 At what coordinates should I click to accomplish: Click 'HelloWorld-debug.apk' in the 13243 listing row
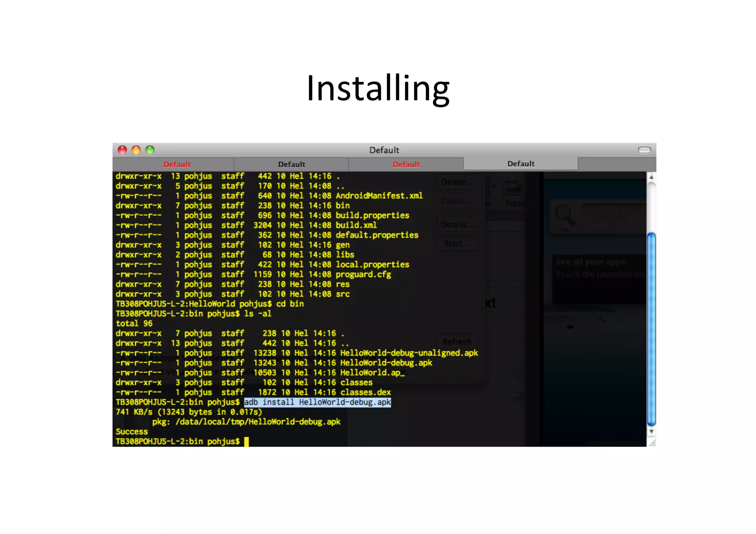(x=386, y=363)
